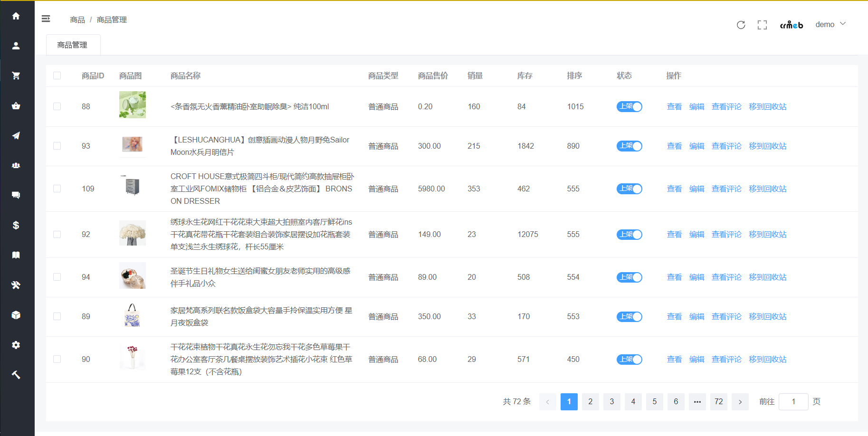Refresh the page with reload icon
Image resolution: width=868 pixels, height=436 pixels.
pyautogui.click(x=741, y=25)
